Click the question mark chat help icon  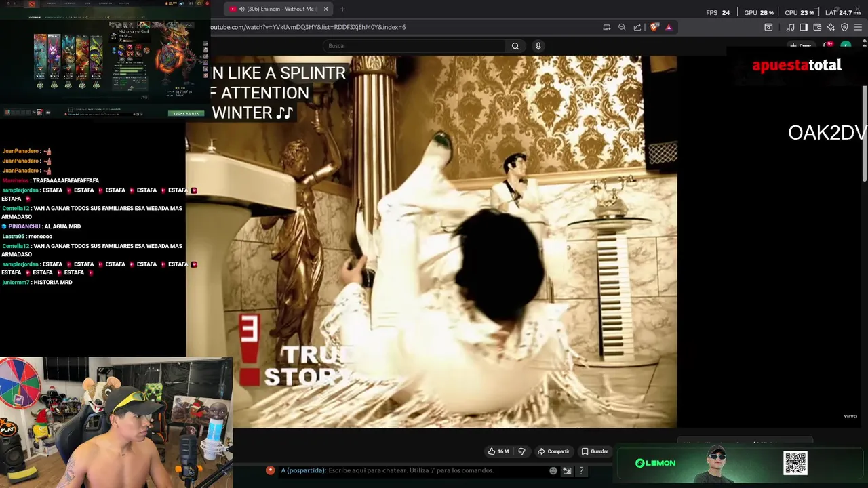coord(581,470)
